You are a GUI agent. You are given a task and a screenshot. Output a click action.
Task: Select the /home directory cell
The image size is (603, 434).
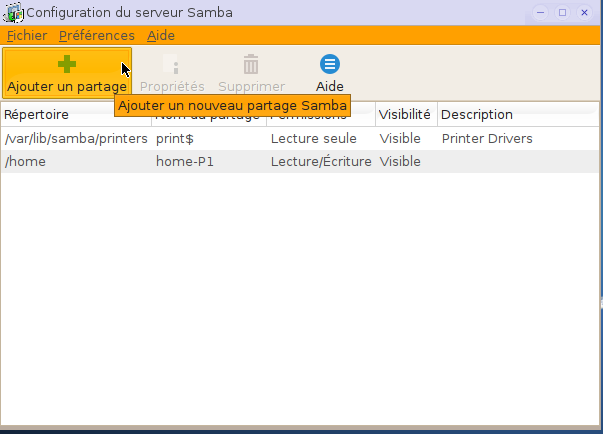tap(76, 161)
